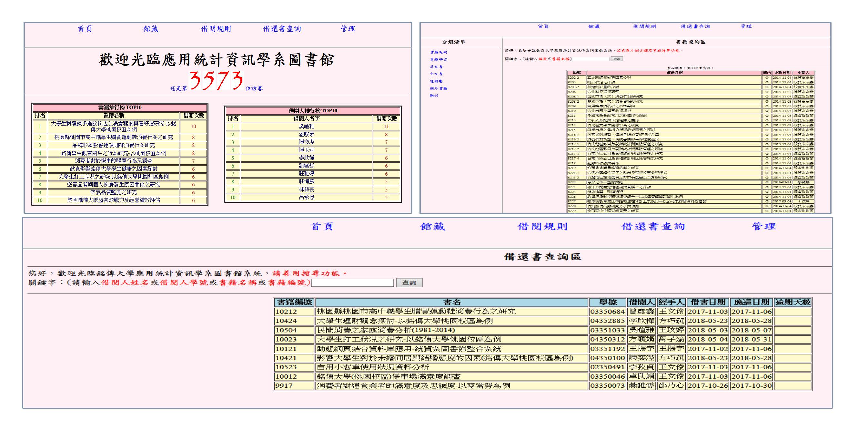Click handler 邵乃心 in loan table

click(671, 386)
